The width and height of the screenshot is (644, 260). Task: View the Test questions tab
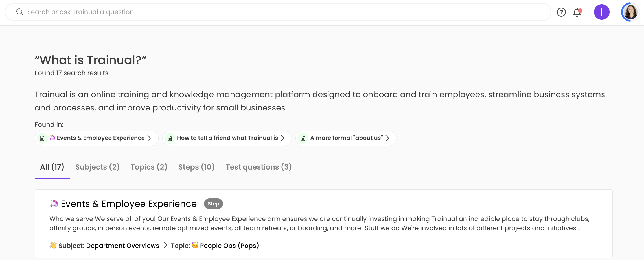(x=258, y=167)
